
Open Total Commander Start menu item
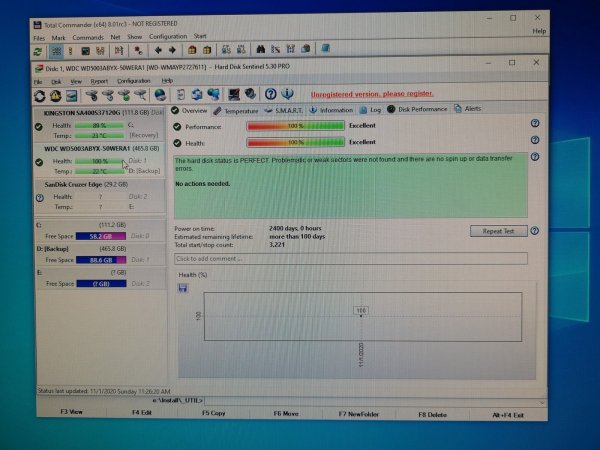tap(200, 36)
